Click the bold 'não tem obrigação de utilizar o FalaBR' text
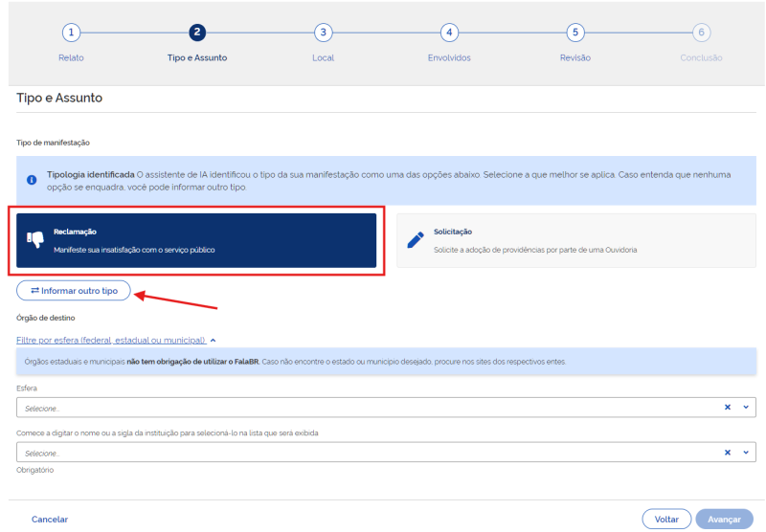Viewport: 766px width, 532px height. coord(192,362)
